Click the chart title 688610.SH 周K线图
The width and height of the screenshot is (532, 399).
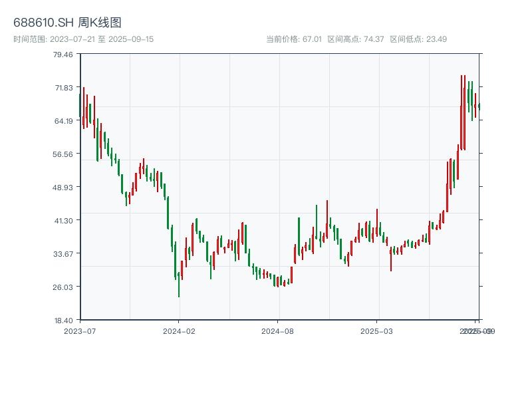click(67, 23)
